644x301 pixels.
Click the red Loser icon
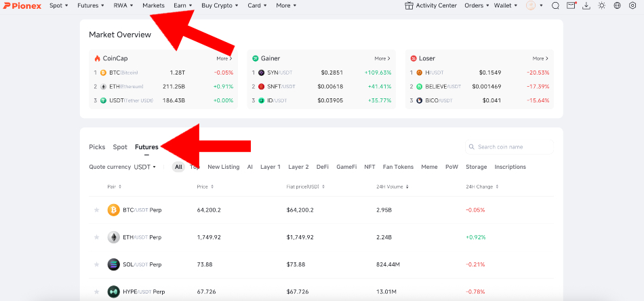click(x=414, y=58)
